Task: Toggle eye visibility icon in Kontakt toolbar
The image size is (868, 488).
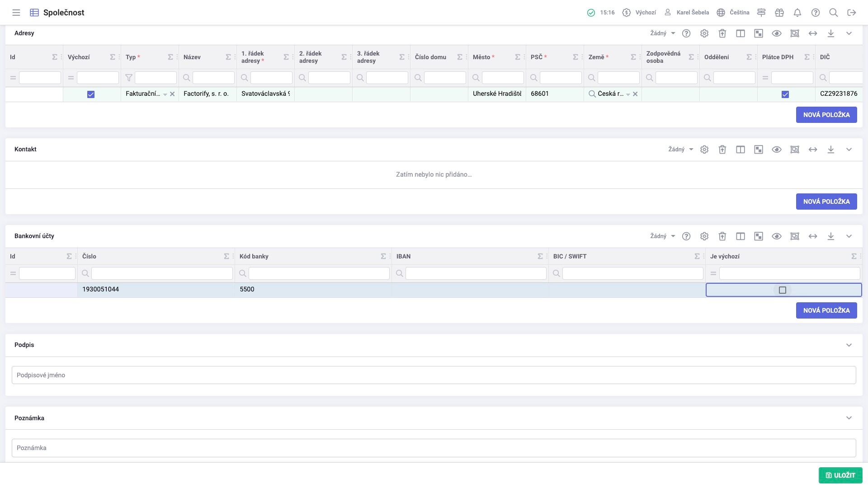Action: pyautogui.click(x=777, y=150)
